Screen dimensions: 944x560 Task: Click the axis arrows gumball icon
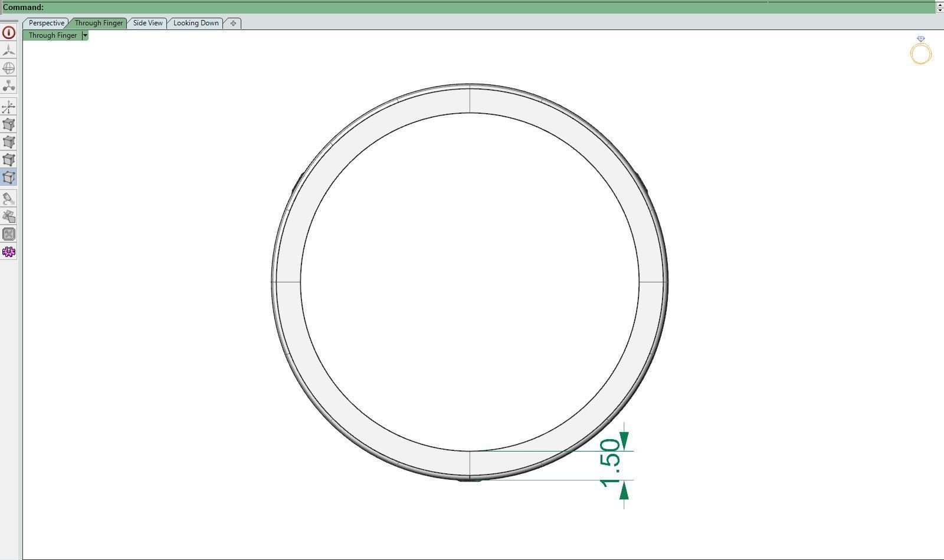9,107
